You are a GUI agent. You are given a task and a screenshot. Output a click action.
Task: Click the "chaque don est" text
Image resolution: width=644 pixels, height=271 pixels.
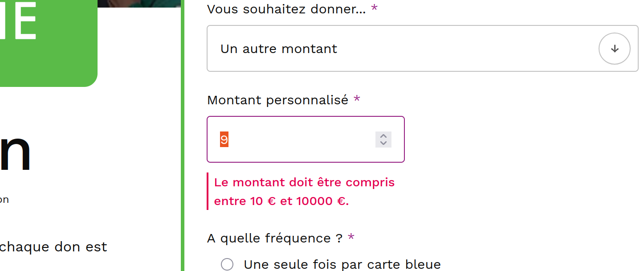(x=53, y=247)
